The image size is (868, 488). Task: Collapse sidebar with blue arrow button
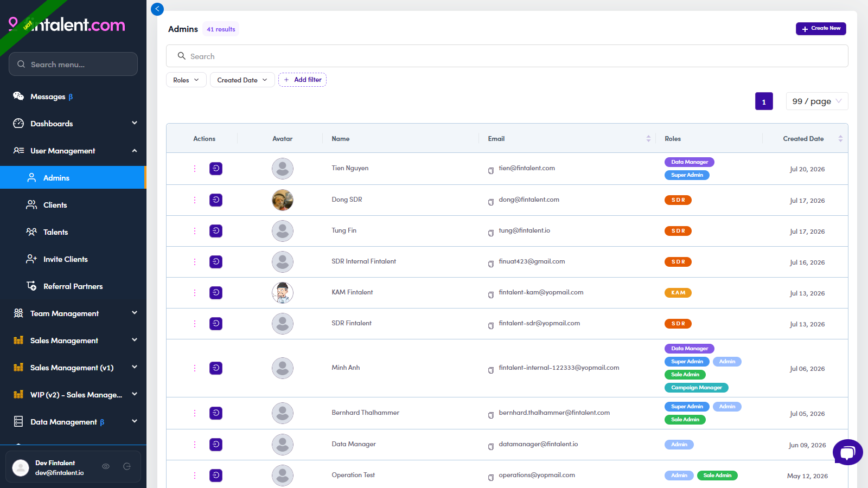pos(157,9)
